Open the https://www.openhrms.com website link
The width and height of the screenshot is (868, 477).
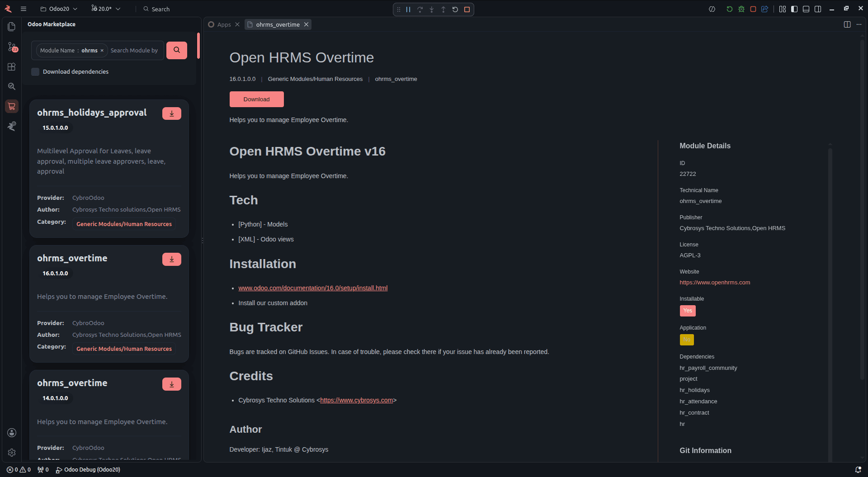pyautogui.click(x=715, y=283)
